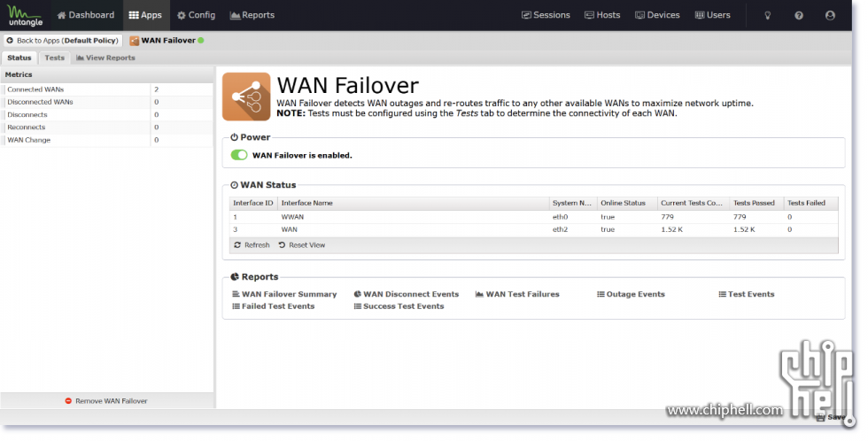Click the WAN Change metric row
This screenshot has width=868, height=441.
(106, 141)
